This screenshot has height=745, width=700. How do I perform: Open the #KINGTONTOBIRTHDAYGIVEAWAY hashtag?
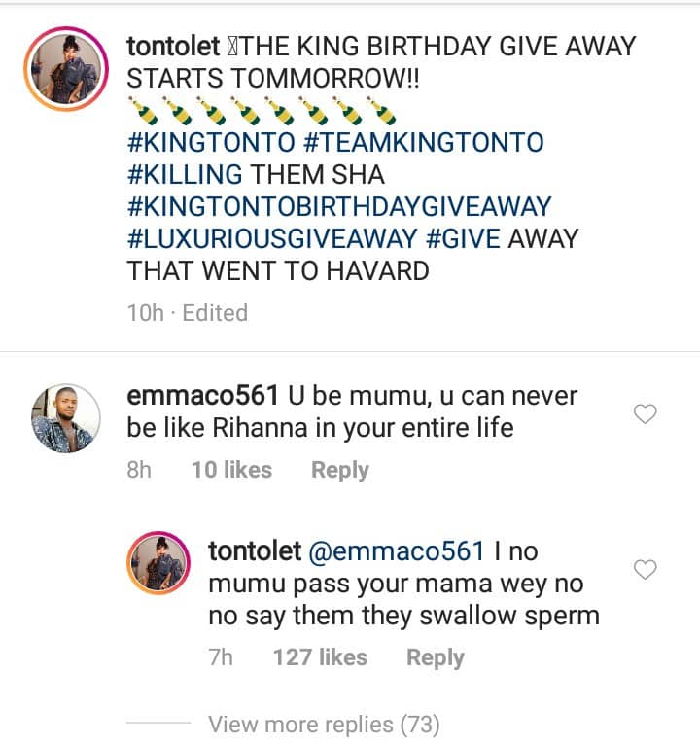(339, 206)
